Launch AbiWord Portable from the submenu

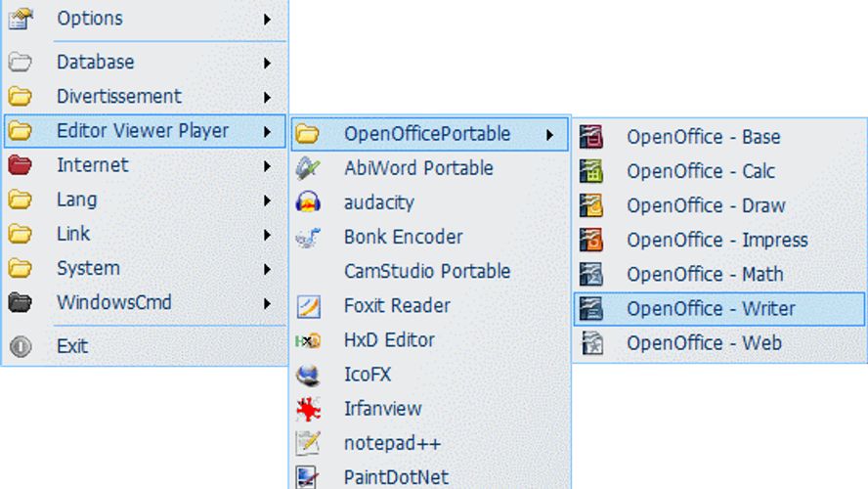coord(429,168)
